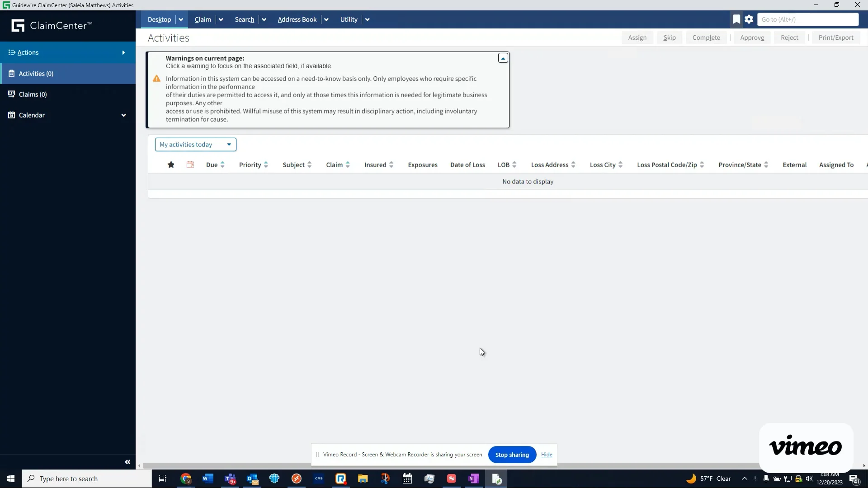868x488 pixels.
Task: Click the Complete button
Action: (706, 38)
